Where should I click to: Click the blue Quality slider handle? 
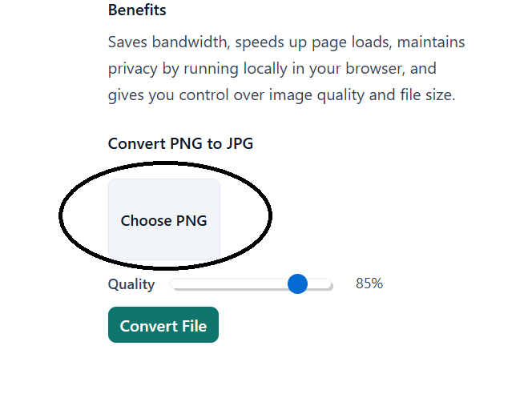coord(297,283)
